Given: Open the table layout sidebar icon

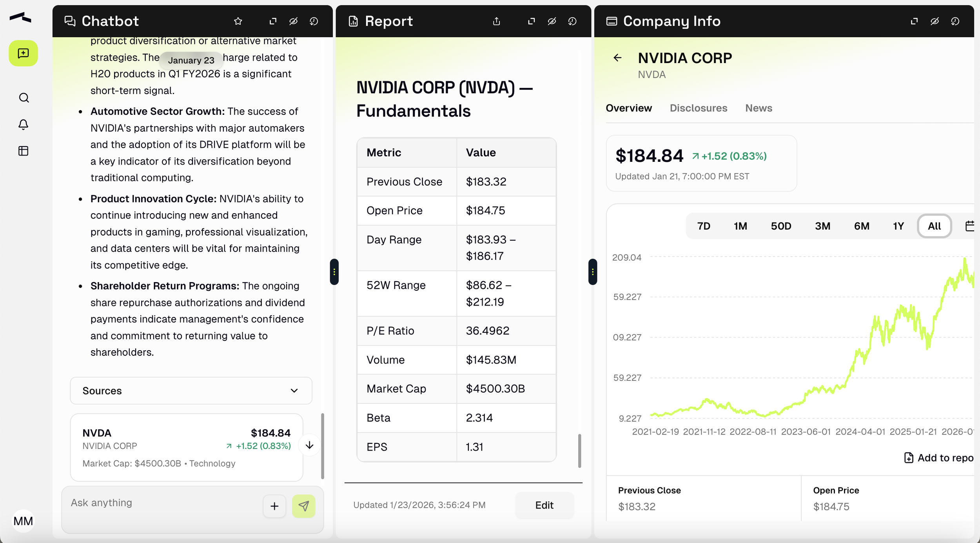Looking at the screenshot, I should pyautogui.click(x=24, y=151).
